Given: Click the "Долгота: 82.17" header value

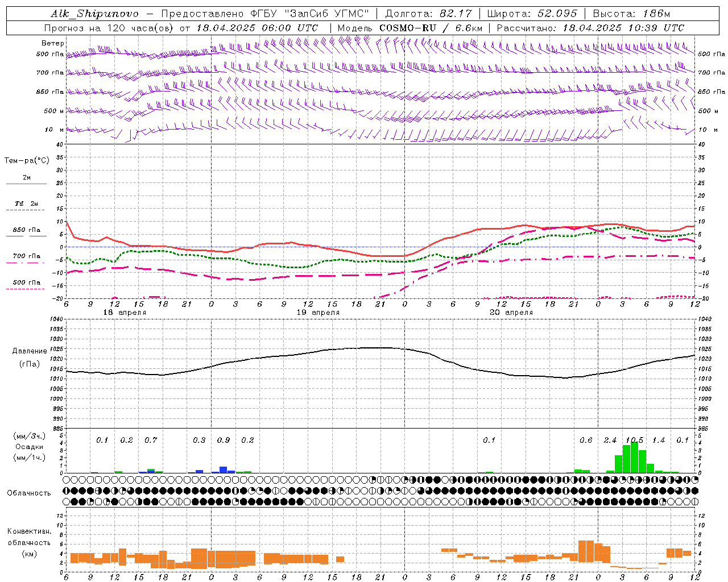Looking at the screenshot, I should (x=428, y=14).
